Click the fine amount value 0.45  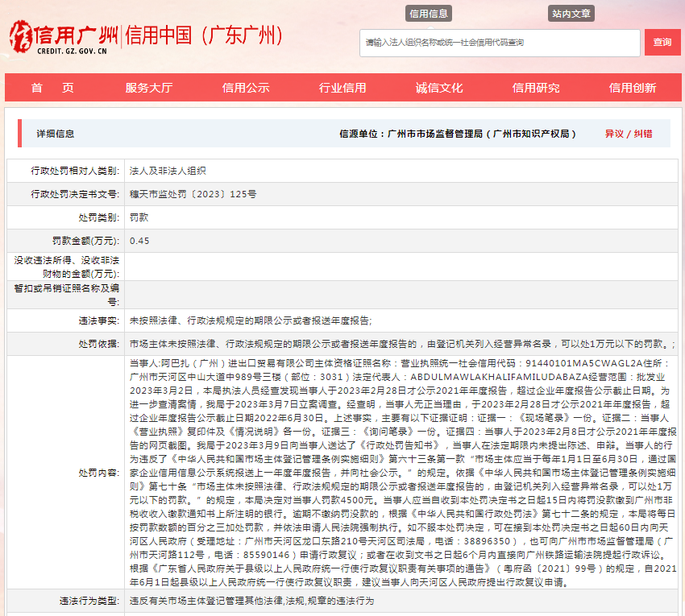pos(139,241)
